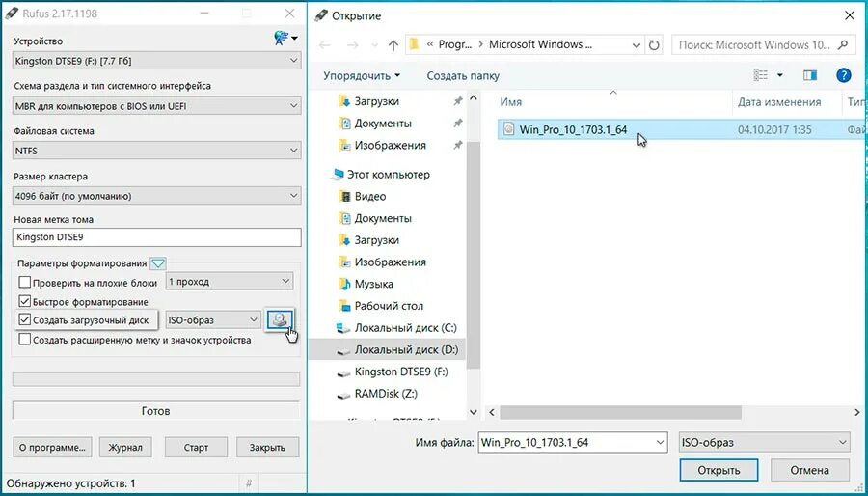Click the Rufus progress bar
This screenshot has height=496, width=868.
[156, 379]
